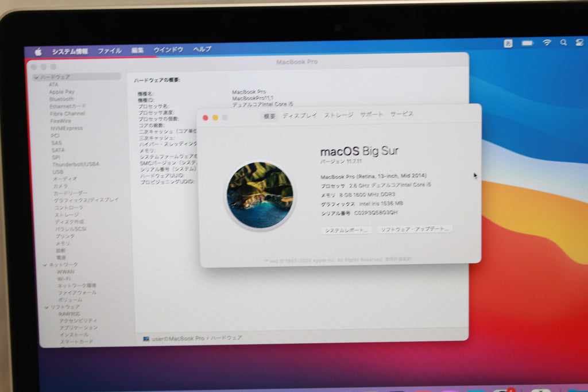The height and width of the screenshot is (392, 588).
Task: Open the ウインドウ menu
Action: click(168, 49)
